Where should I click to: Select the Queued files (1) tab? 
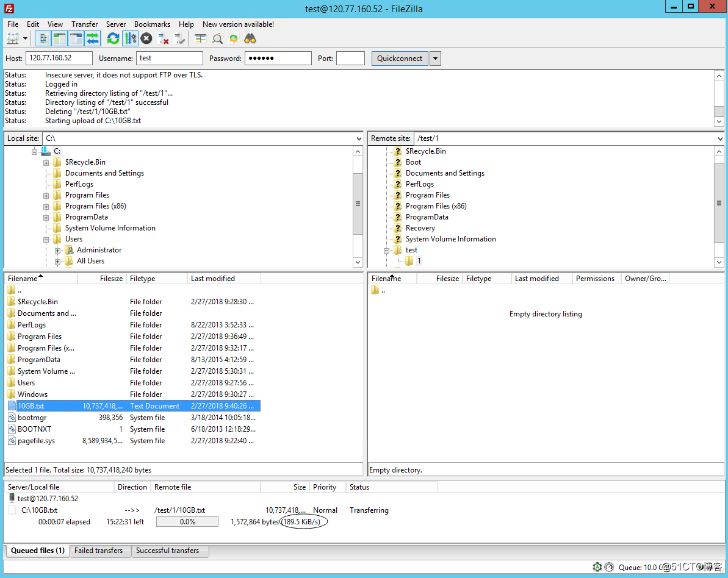pyautogui.click(x=38, y=551)
